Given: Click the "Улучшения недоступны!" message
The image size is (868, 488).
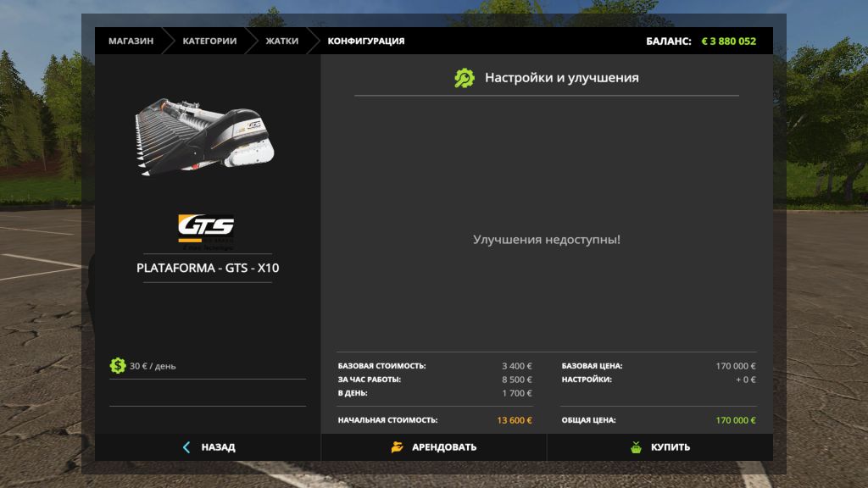Looking at the screenshot, I should pos(547,240).
